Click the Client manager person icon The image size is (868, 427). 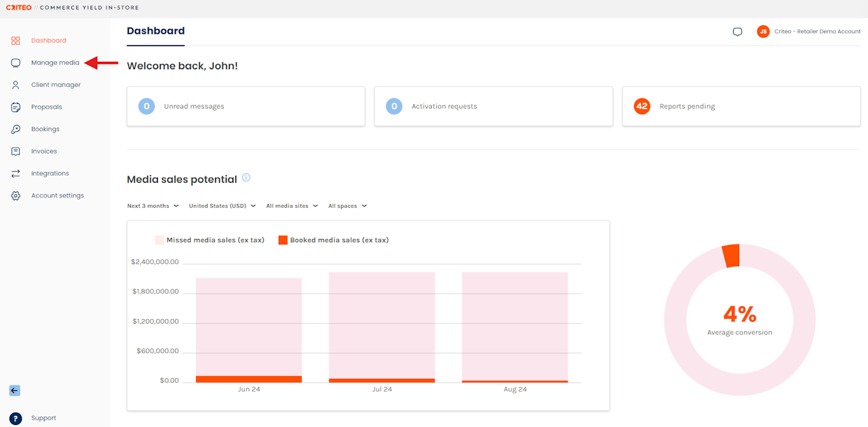pyautogui.click(x=16, y=85)
